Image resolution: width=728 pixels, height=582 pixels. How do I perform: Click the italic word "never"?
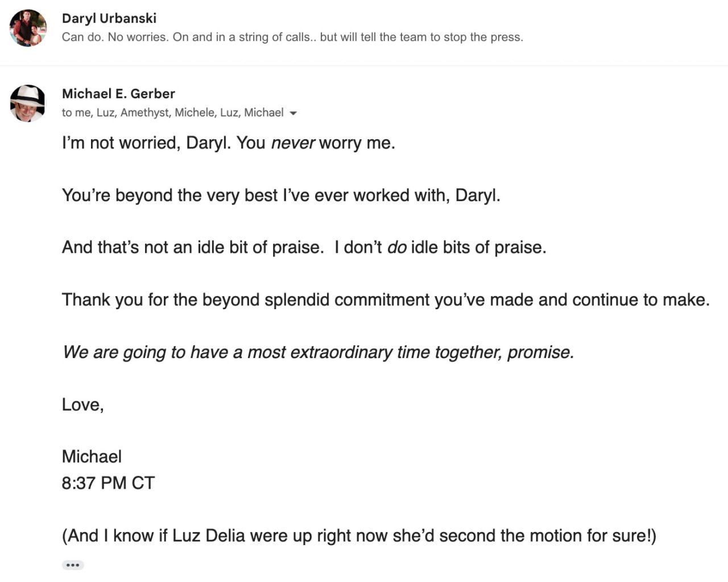pos(292,143)
